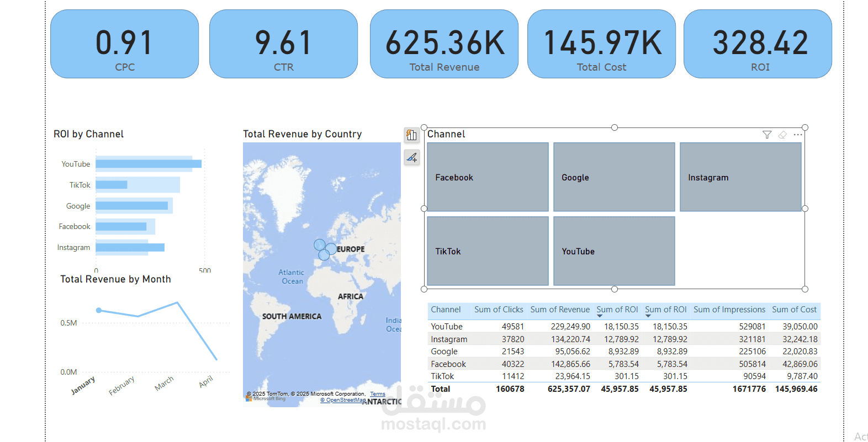Sort table by Sum of Revenue header
The width and height of the screenshot is (868, 442).
point(560,310)
